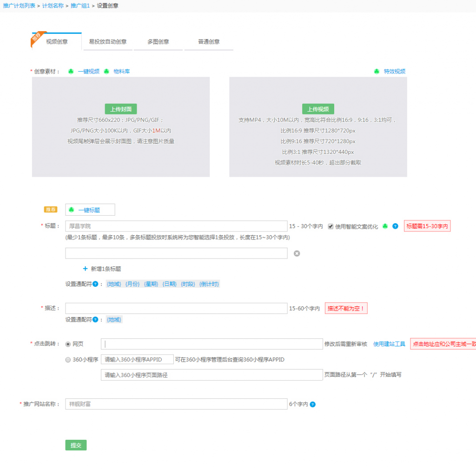
Task: Click 新增1条标题 link
Action: click(x=106, y=269)
